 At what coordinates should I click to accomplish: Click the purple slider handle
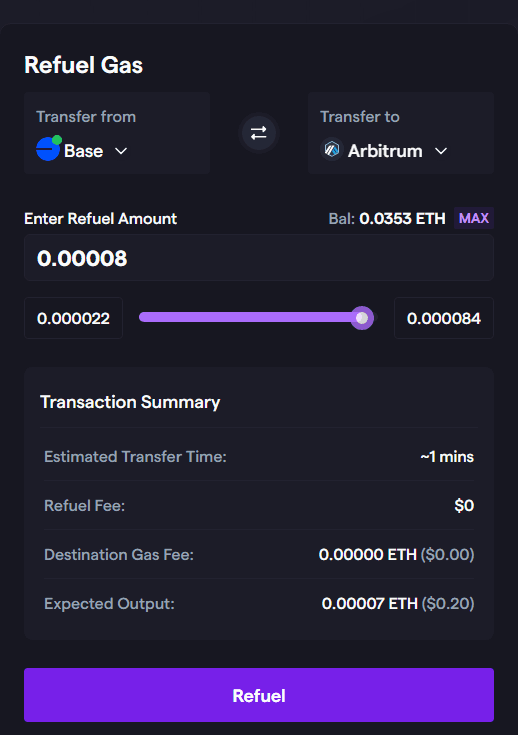click(362, 318)
